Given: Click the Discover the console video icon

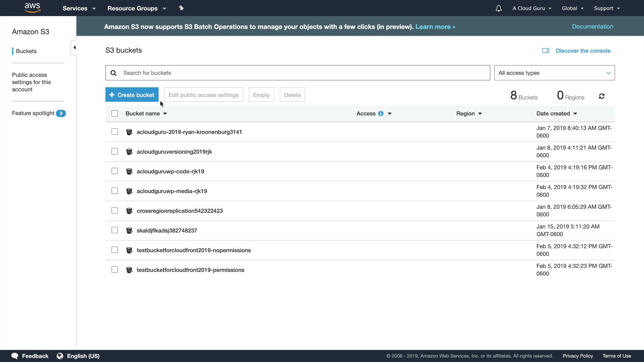Looking at the screenshot, I should [x=546, y=51].
